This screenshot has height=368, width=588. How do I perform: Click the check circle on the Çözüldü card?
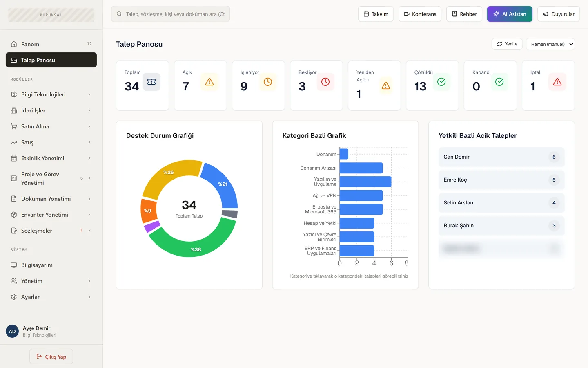click(441, 82)
